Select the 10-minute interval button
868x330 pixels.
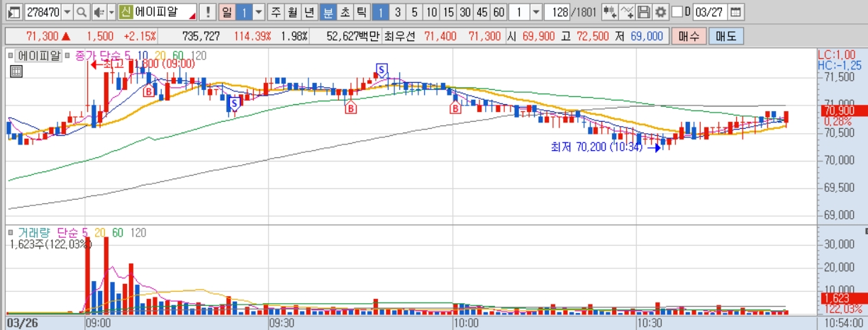[431, 12]
